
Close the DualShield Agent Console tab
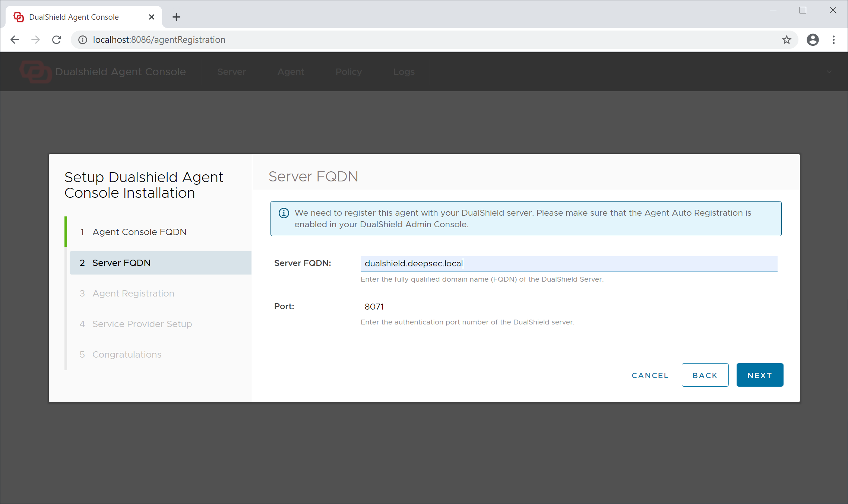[x=152, y=17]
